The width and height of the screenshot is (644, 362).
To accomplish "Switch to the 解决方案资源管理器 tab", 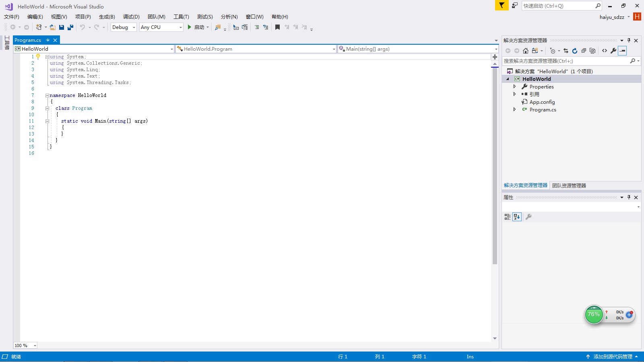I will coord(526,185).
